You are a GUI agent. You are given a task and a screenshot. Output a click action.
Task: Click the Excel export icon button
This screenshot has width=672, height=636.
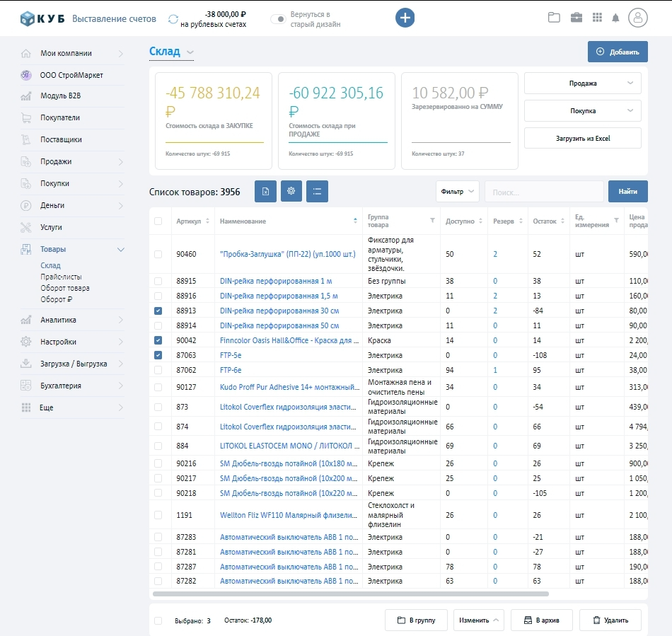coord(265,191)
